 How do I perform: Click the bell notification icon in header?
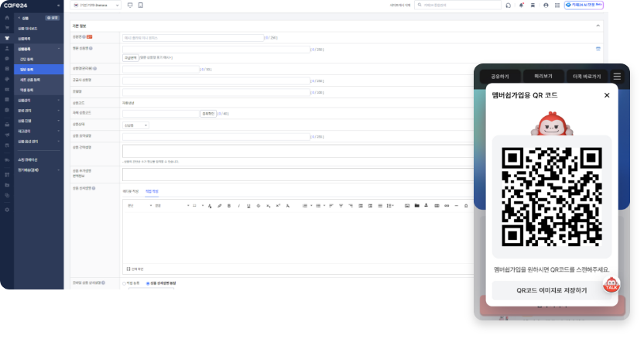[x=521, y=5]
